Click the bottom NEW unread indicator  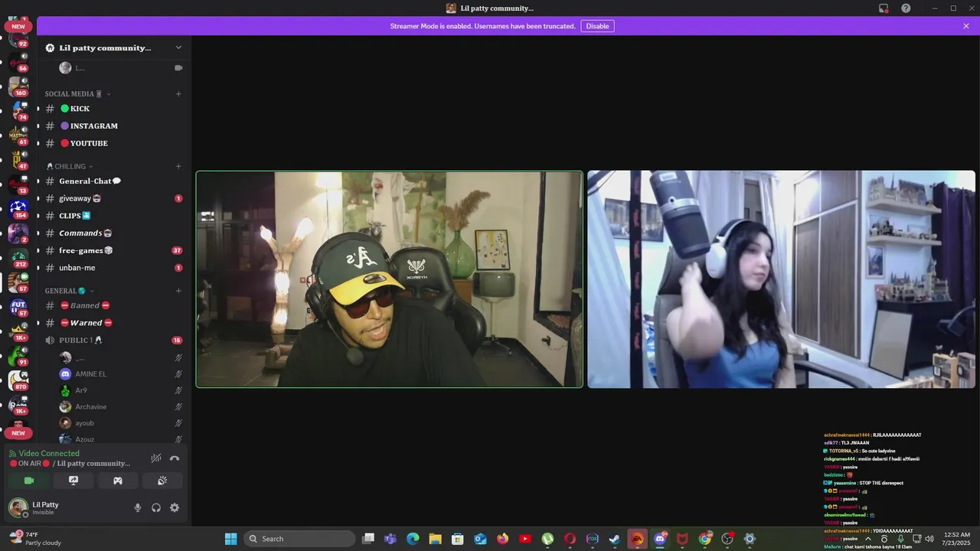pos(18,433)
